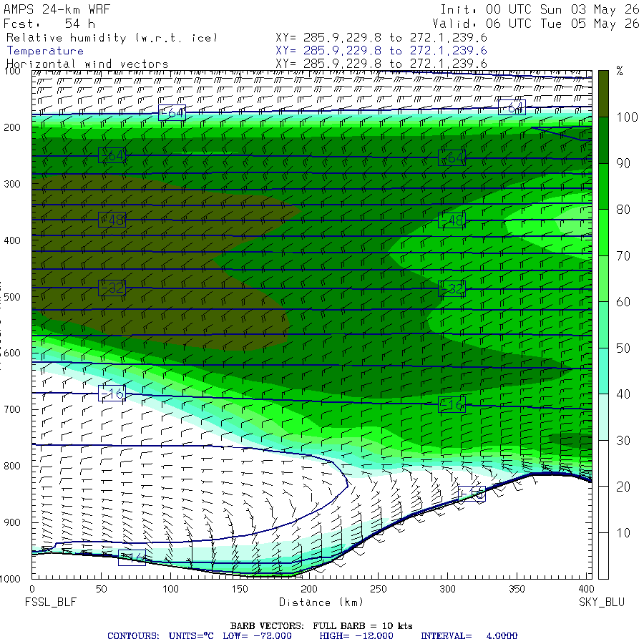
Task: Click the blue Temperature legend title
Action: (x=45, y=51)
